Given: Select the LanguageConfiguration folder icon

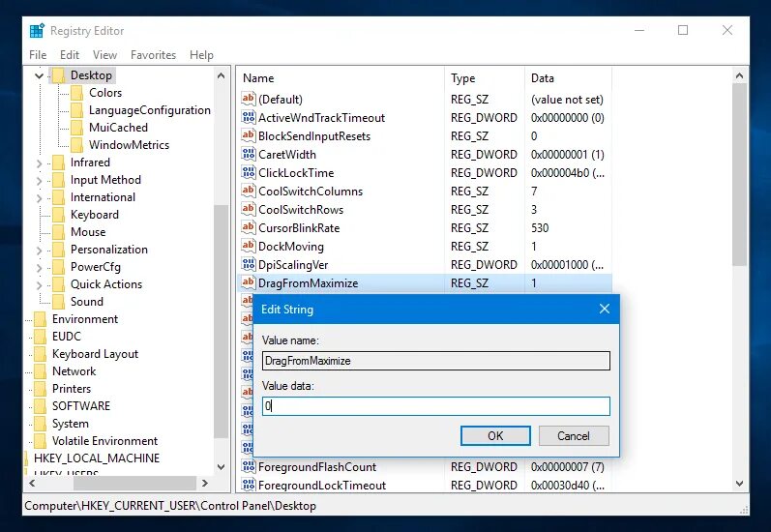Looking at the screenshot, I should coord(76,110).
